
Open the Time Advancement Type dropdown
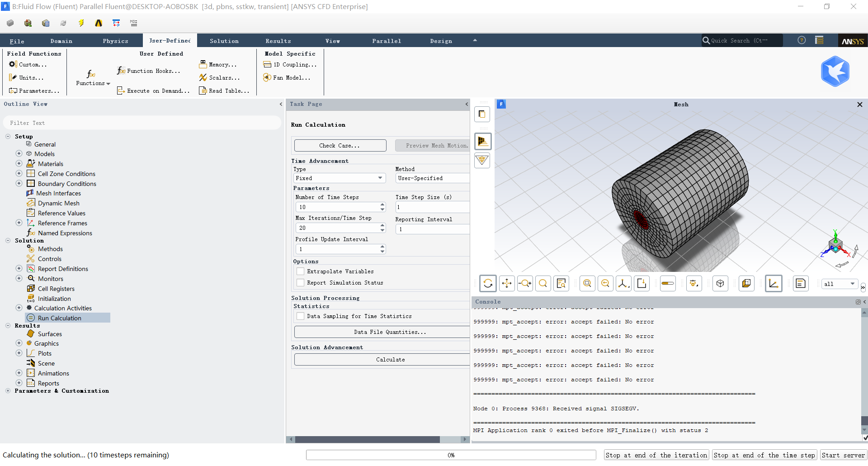coord(339,178)
